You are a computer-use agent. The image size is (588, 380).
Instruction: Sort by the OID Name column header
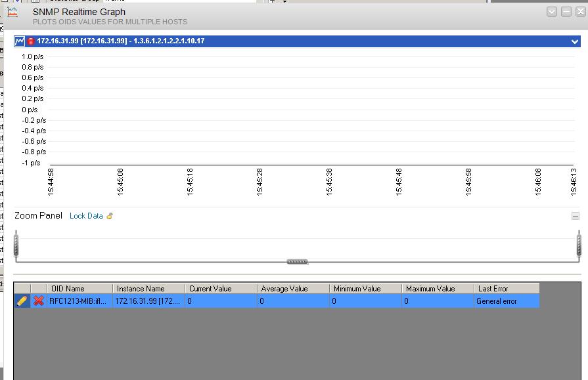click(79, 289)
